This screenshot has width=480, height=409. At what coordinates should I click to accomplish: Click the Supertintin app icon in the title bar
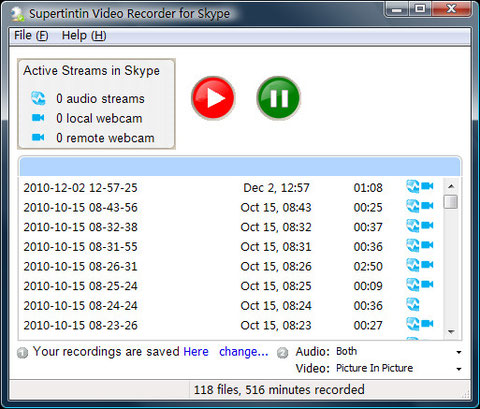(x=17, y=14)
